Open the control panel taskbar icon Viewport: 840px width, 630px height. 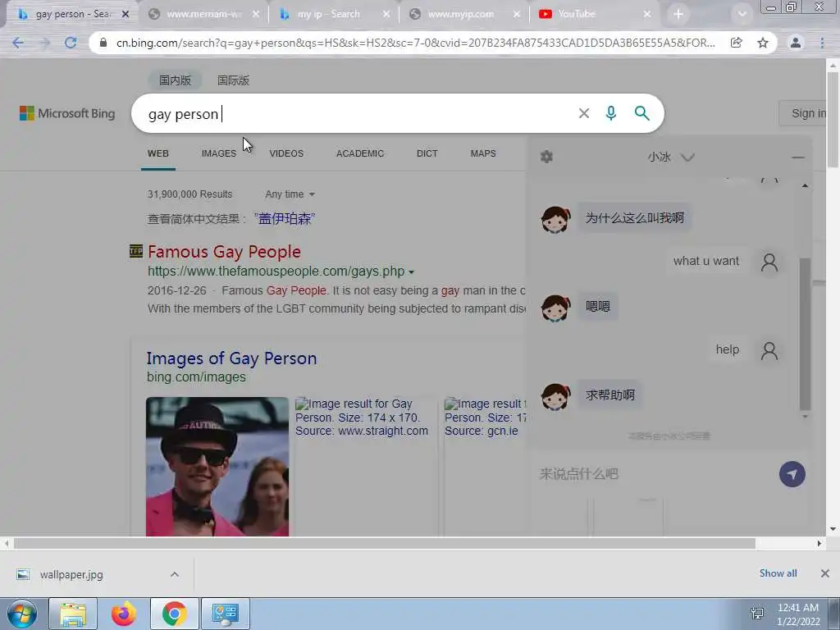[x=225, y=614]
